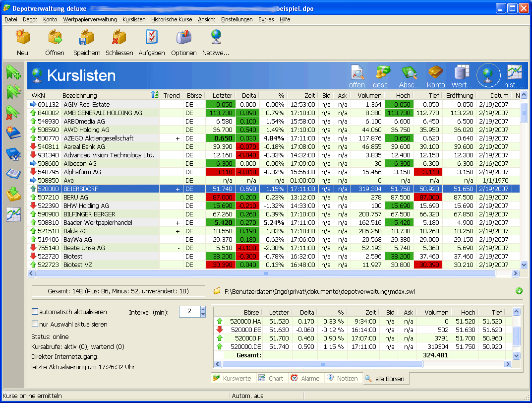The image size is (532, 403).
Task: Click the chart icon in left sidebar
Action: [x=13, y=214]
